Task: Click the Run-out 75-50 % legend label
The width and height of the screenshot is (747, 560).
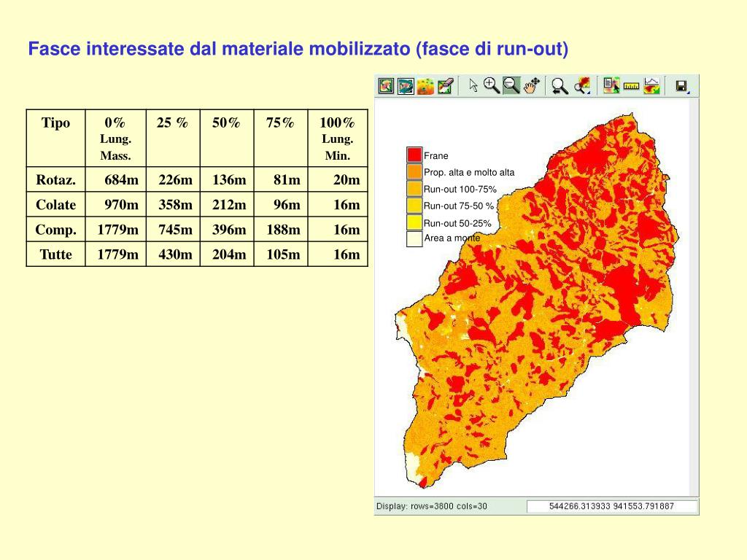Action: click(459, 206)
